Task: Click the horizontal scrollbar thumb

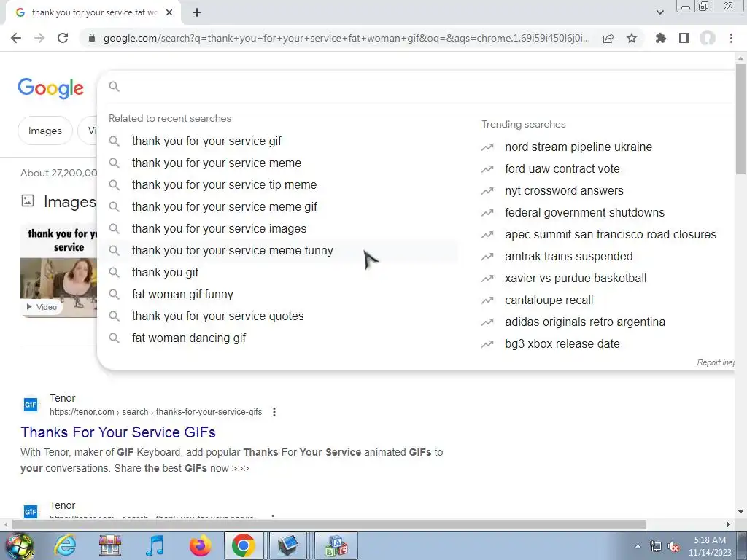Action: coord(329,525)
